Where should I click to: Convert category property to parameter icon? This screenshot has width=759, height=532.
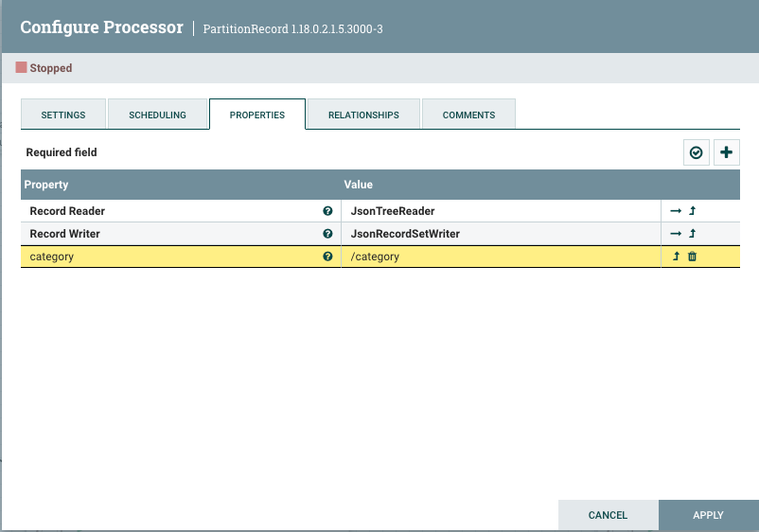pyautogui.click(x=677, y=257)
